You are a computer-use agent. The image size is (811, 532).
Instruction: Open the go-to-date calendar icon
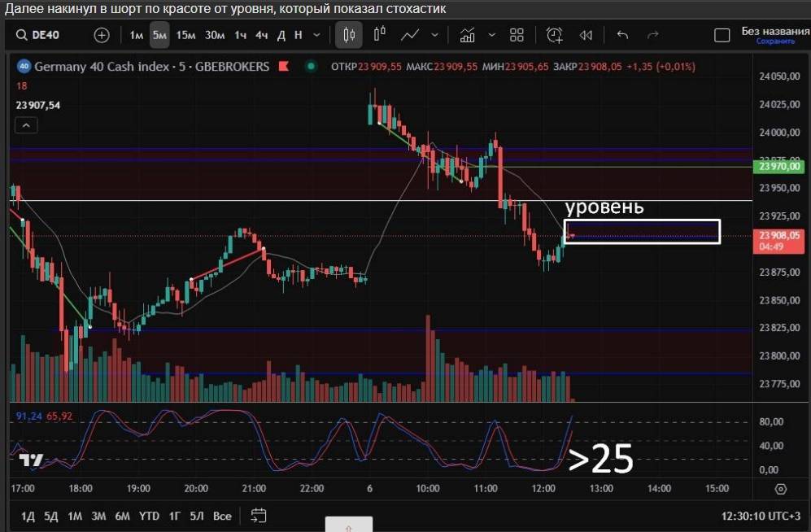click(259, 516)
